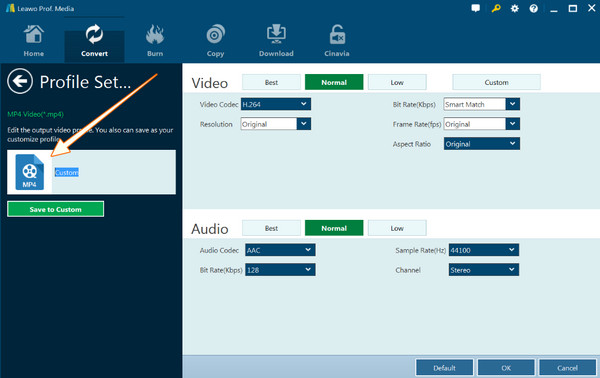Open help with the question mark icon

click(x=533, y=8)
